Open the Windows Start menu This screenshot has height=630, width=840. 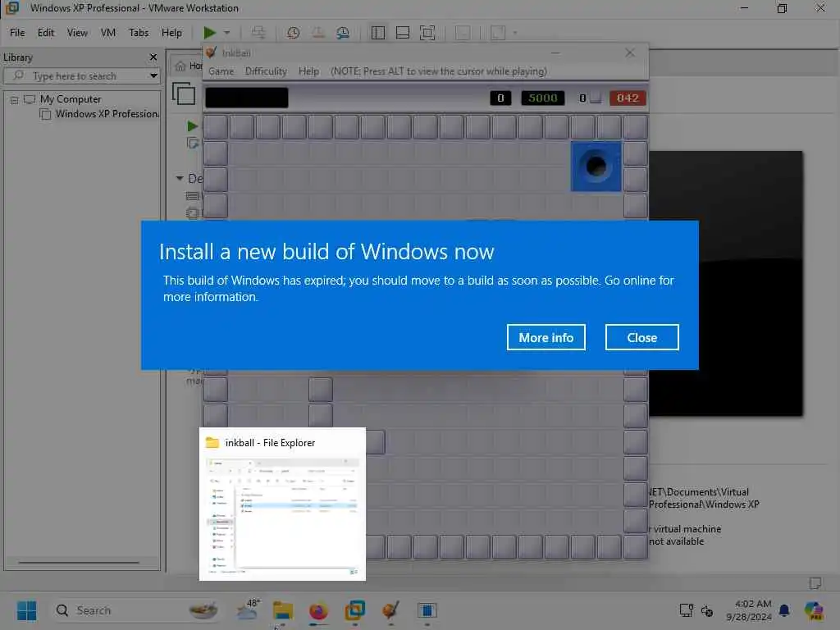pos(27,610)
